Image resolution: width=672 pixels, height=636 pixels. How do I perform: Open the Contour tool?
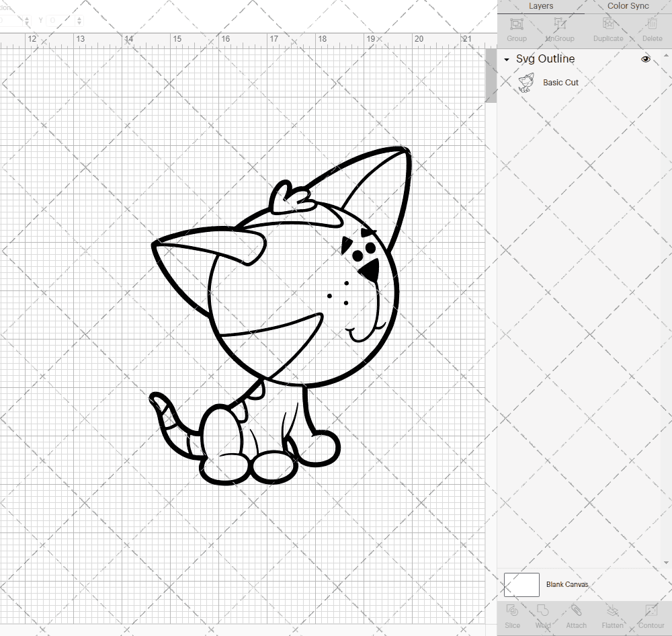point(650,615)
